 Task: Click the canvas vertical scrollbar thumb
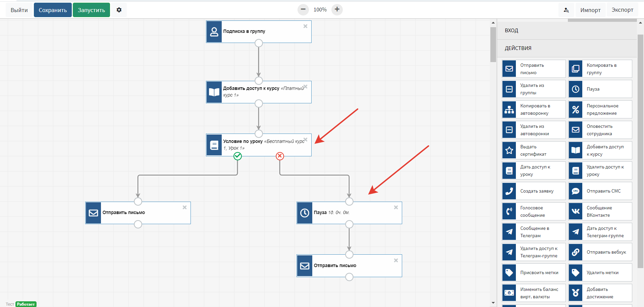(x=493, y=44)
